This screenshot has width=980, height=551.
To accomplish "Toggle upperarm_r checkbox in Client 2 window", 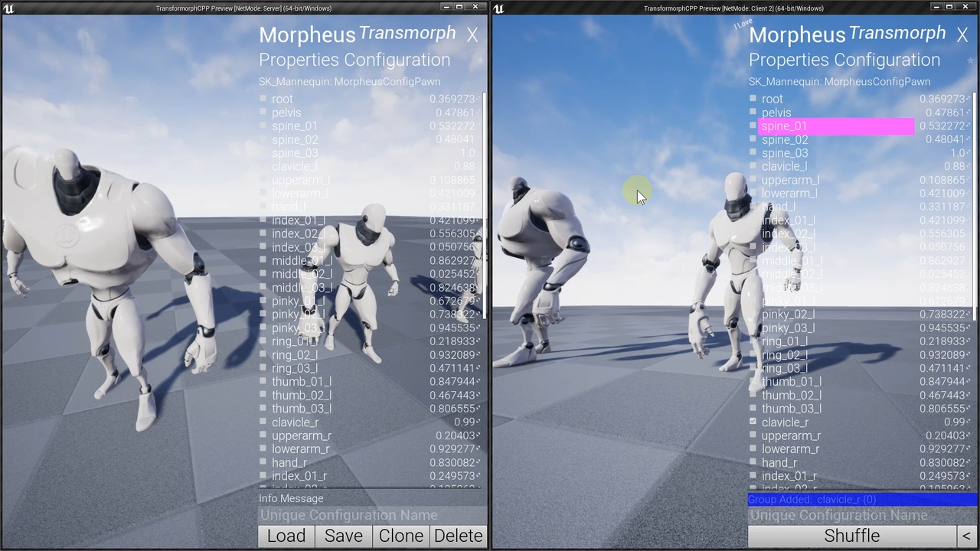I will [753, 436].
